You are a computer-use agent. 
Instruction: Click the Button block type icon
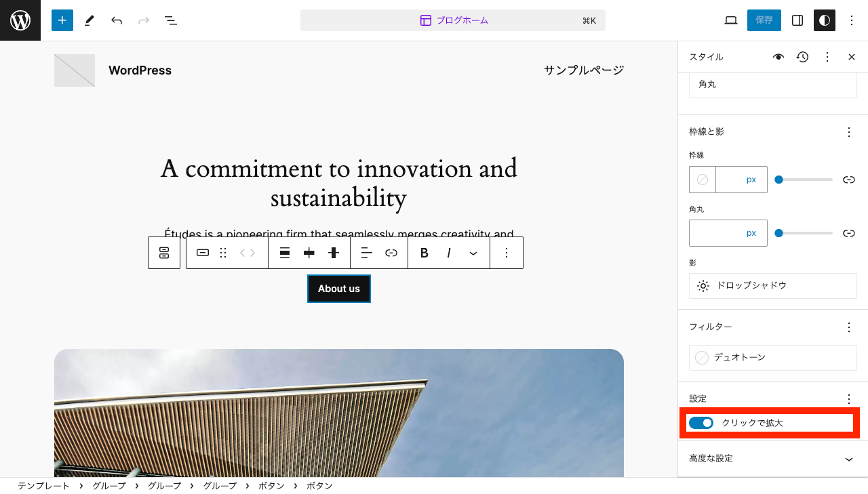tap(203, 253)
